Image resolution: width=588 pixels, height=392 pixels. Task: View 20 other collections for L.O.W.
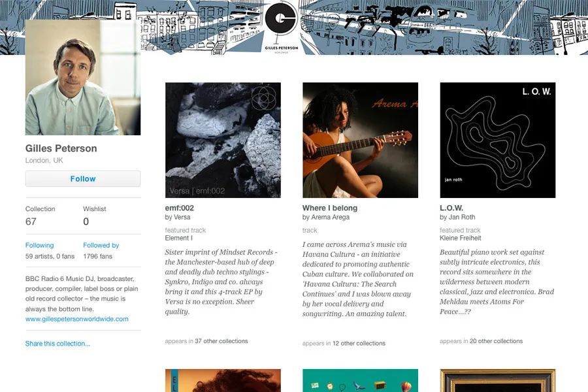click(496, 341)
